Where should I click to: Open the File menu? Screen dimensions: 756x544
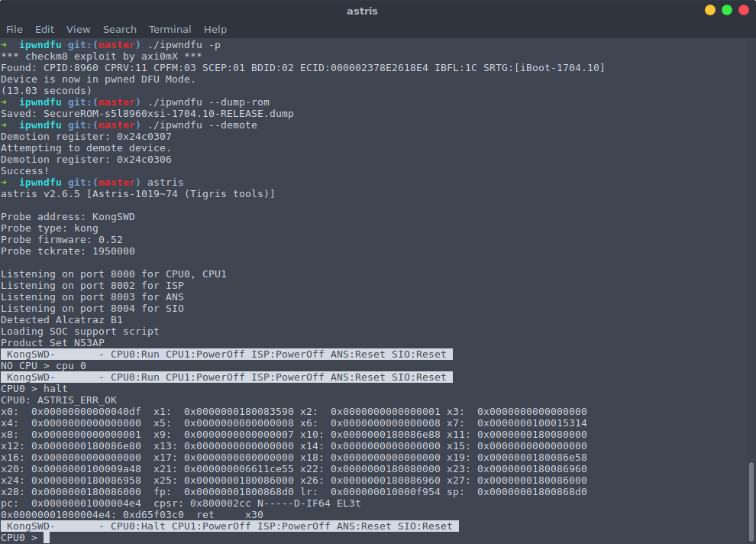(x=15, y=29)
